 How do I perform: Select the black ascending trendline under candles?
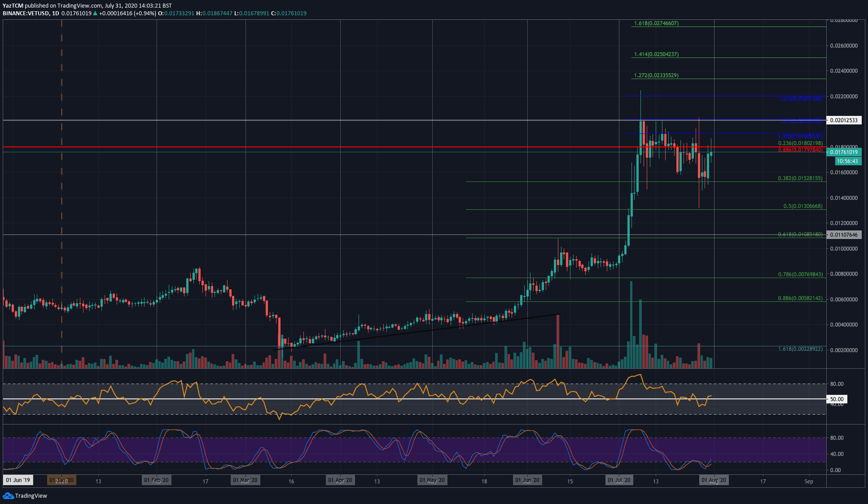point(417,332)
